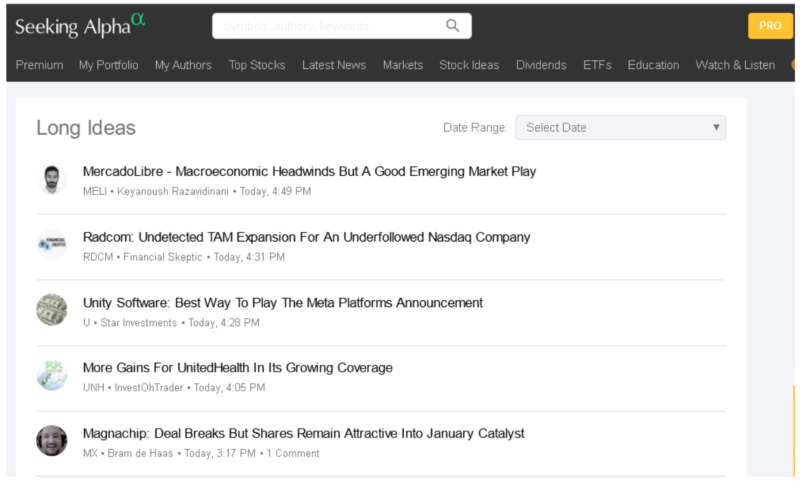Go to Latest News
The height and width of the screenshot is (483, 800).
(334, 65)
